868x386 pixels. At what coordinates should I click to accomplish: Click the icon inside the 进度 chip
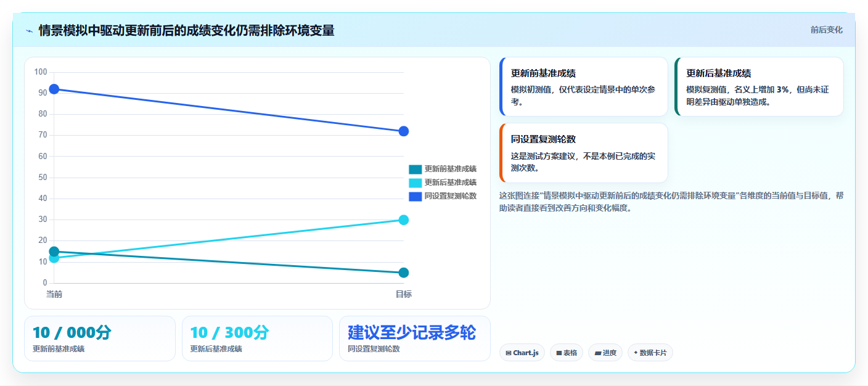tap(597, 353)
